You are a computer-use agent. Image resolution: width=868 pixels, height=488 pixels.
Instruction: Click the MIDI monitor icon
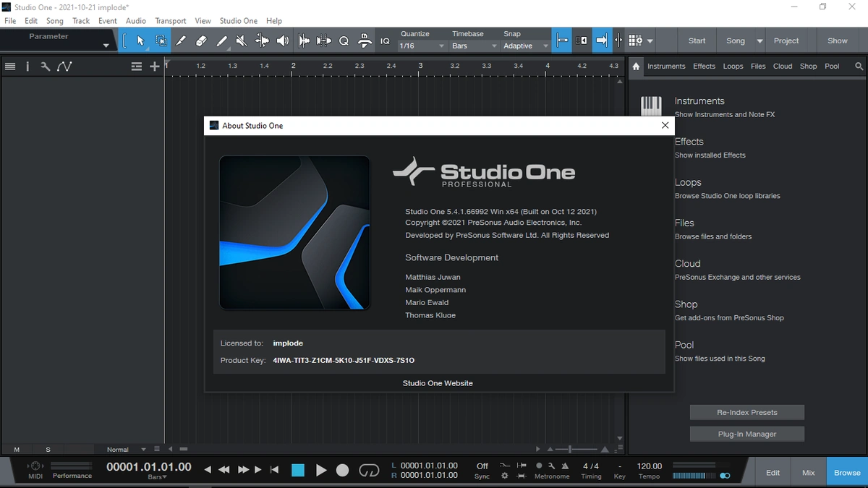35,466
